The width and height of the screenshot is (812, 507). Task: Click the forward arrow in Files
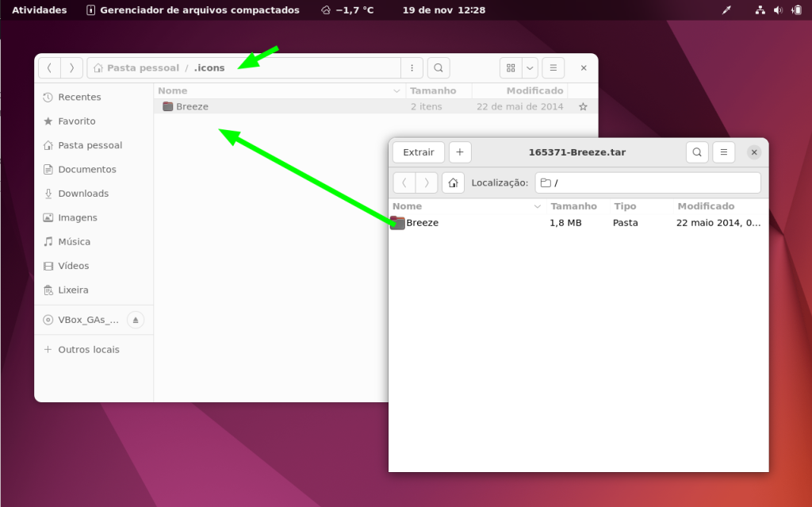click(71, 67)
